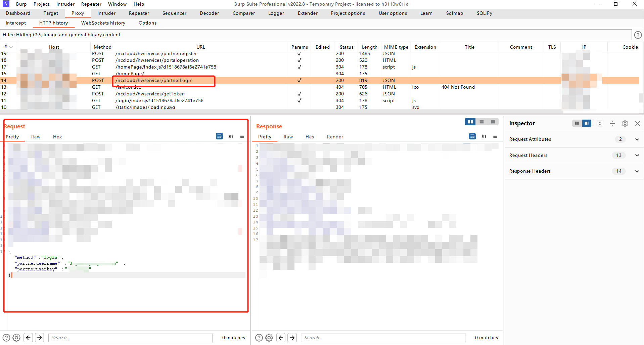Screen dimensions: 644x345
Task: Open Request search settings gear
Action: pos(16,338)
